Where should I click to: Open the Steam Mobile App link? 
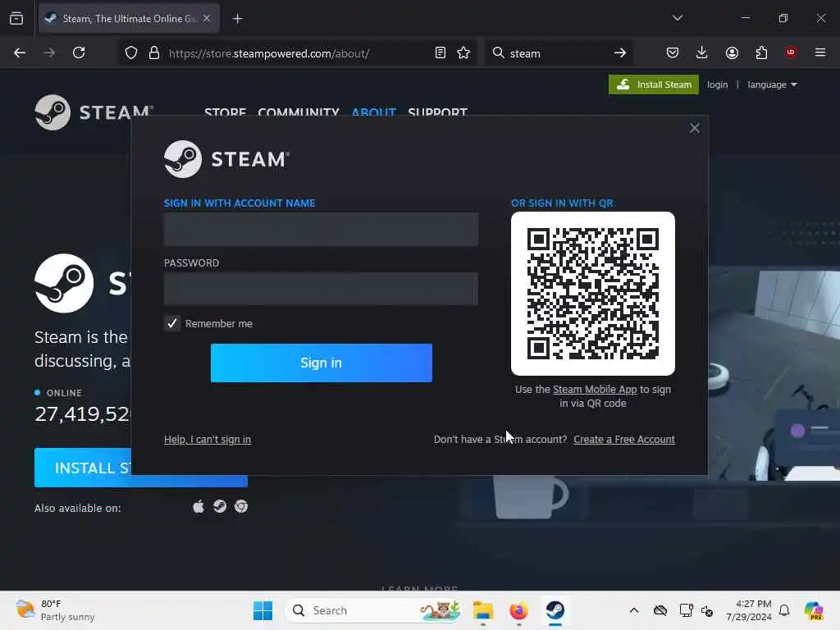pyautogui.click(x=595, y=390)
